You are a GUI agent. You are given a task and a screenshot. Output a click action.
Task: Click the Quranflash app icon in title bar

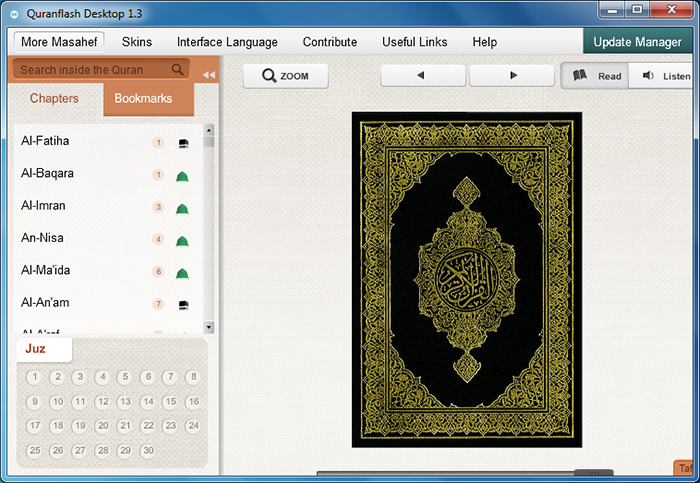click(x=14, y=14)
